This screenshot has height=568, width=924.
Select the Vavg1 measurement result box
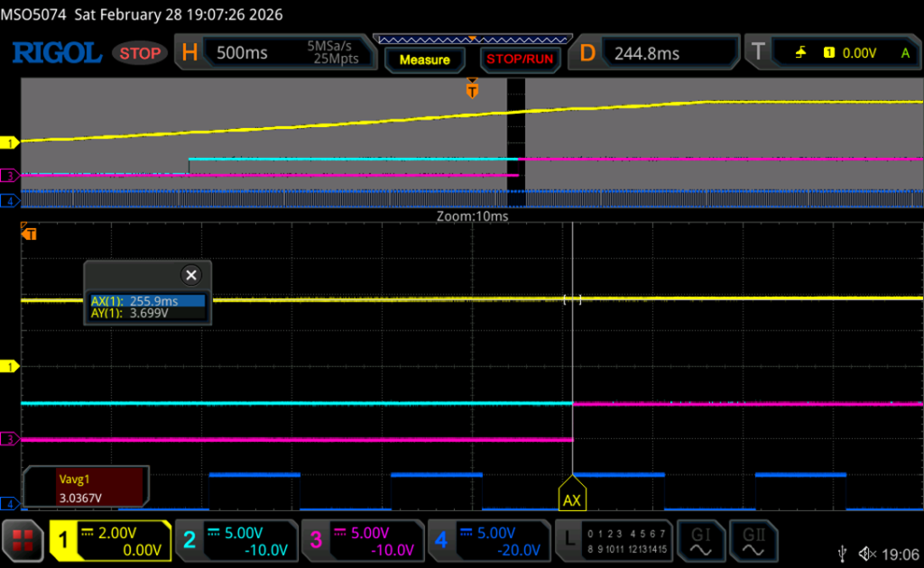pyautogui.click(x=84, y=486)
